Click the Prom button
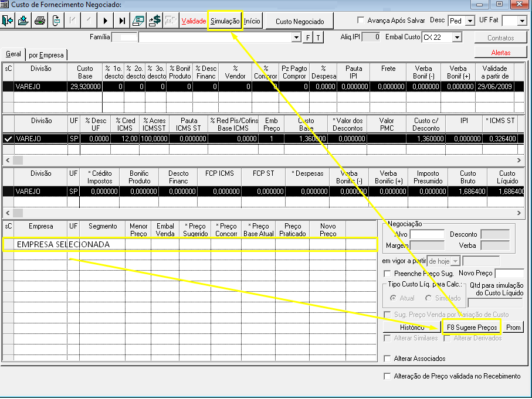532x399 pixels. point(513,327)
